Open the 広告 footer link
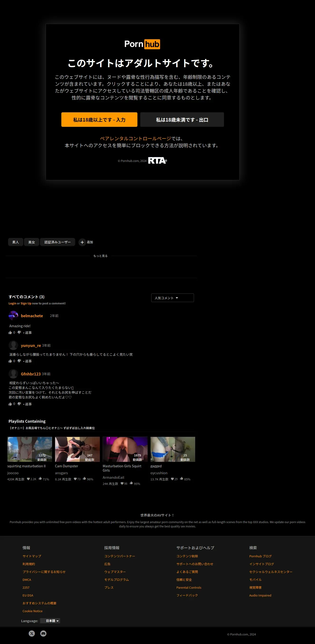Screen dimensions: 315x644 [107, 564]
